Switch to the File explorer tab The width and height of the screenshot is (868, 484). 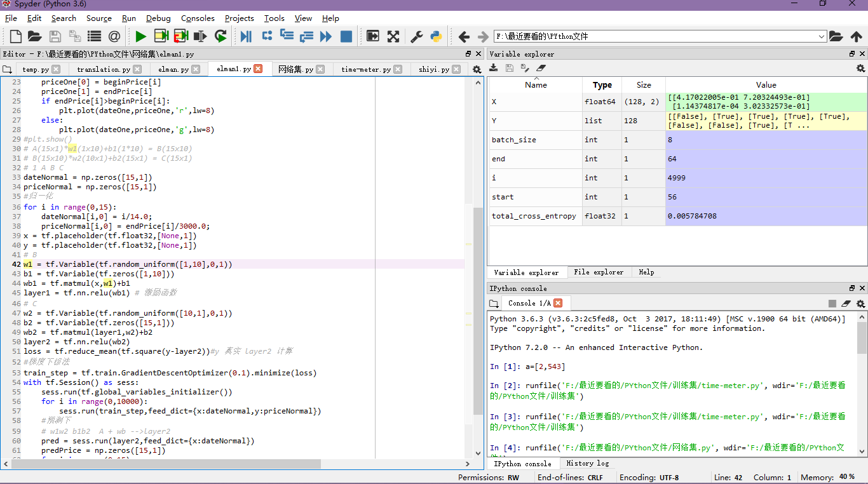tap(598, 272)
